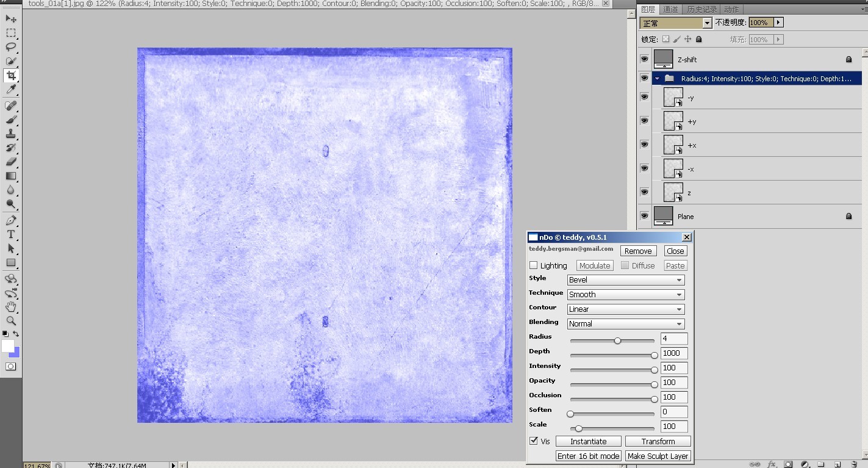The width and height of the screenshot is (868, 468).
Task: Select the Zoom tool
Action: 11,321
